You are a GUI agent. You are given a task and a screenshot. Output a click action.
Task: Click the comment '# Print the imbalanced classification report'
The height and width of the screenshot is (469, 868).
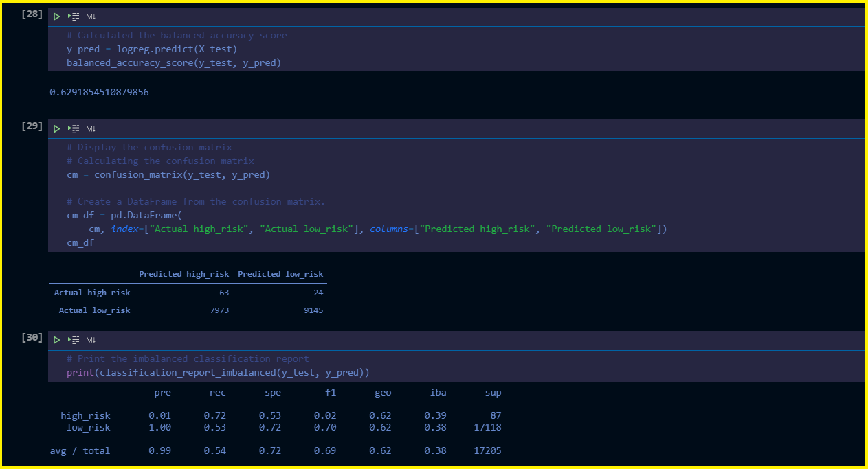(188, 358)
